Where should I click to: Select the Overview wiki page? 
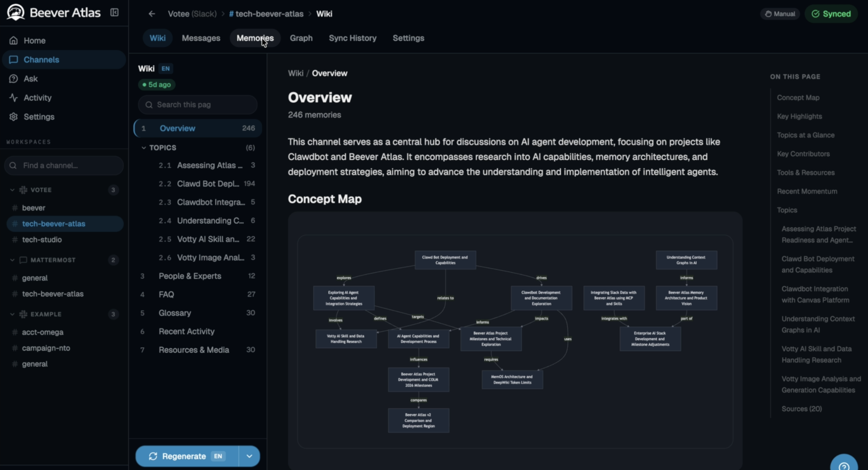198,128
